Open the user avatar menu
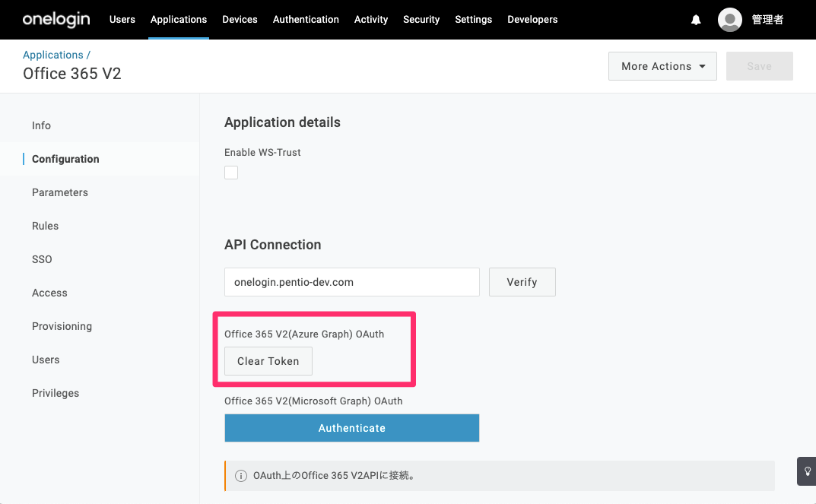 [729, 20]
